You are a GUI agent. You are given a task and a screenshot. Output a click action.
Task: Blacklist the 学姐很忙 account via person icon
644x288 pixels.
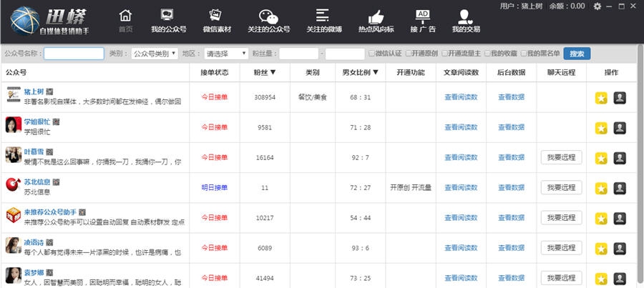620,128
